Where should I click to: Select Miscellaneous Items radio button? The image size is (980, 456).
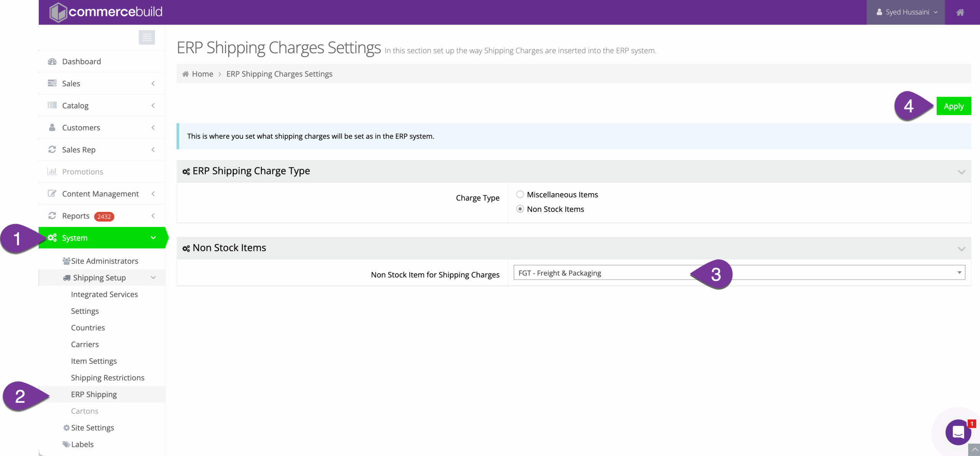pos(520,194)
